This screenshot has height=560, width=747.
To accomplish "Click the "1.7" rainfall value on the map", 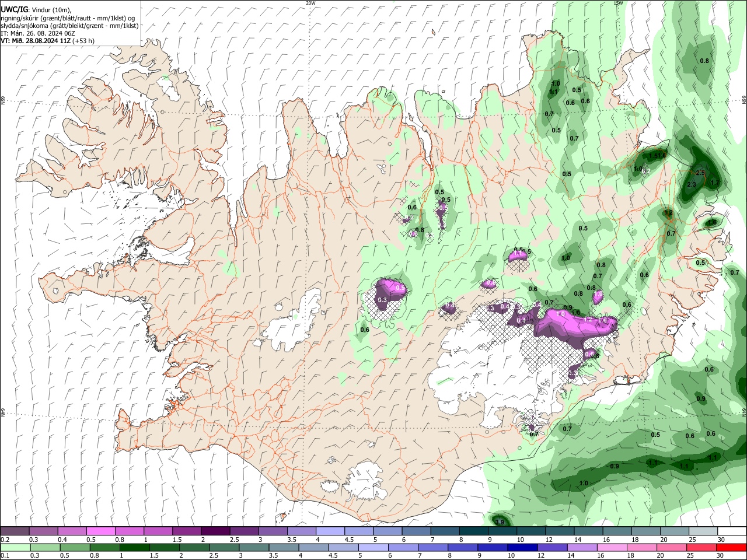I will 715,183.
